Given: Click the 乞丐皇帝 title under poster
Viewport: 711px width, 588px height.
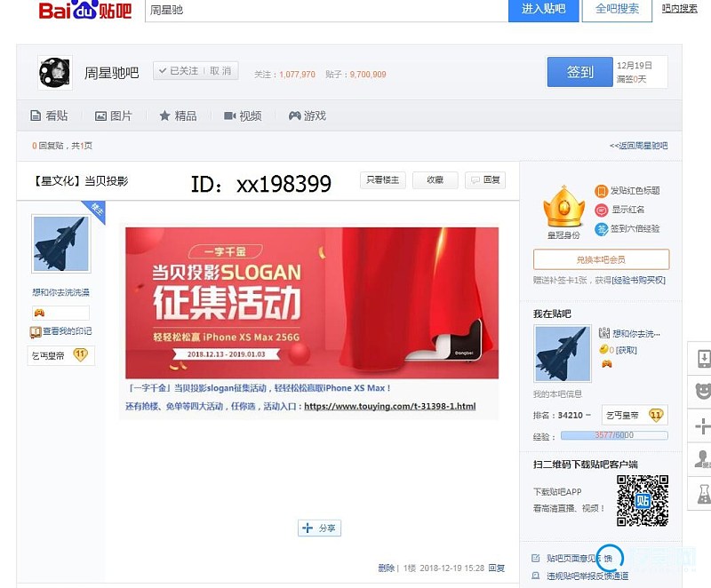Looking at the screenshot, I should coord(48,355).
